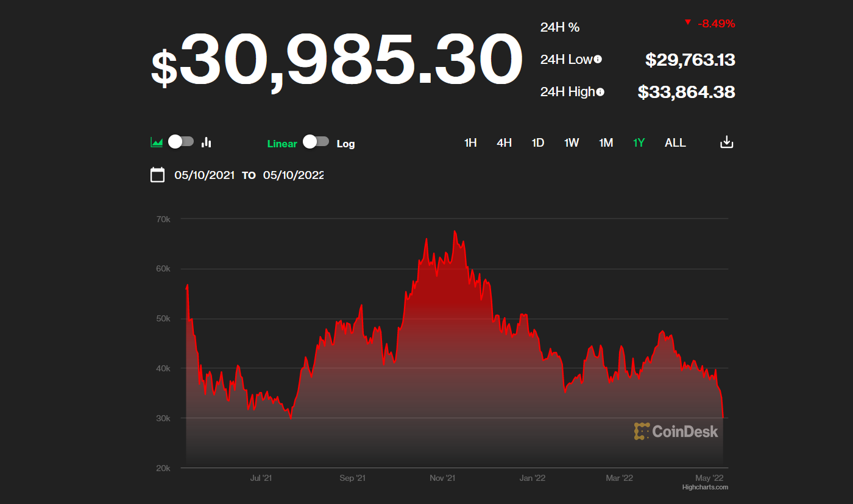Click the 40k axis label
The width and height of the screenshot is (853, 504).
pos(163,368)
